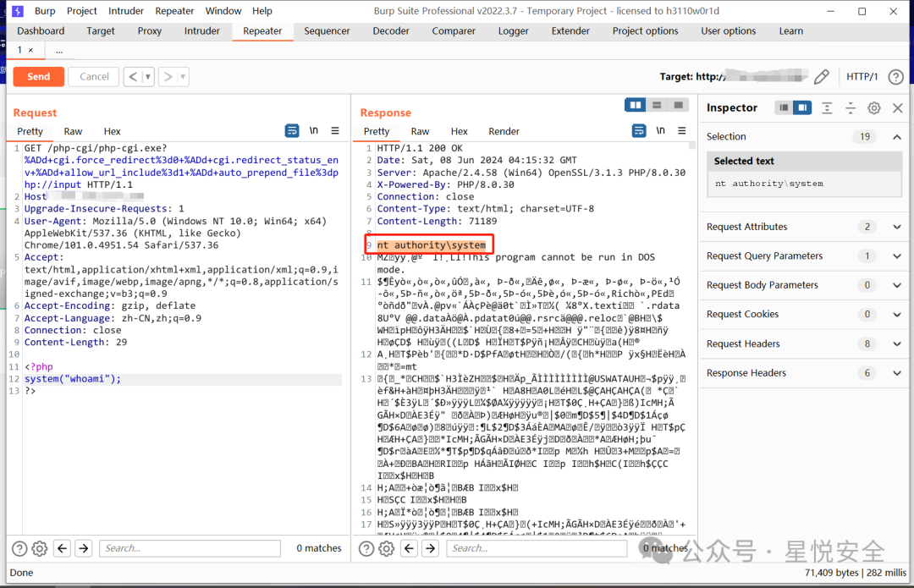Switch request view to Raw
This screenshot has height=588, width=914.
[x=73, y=131]
